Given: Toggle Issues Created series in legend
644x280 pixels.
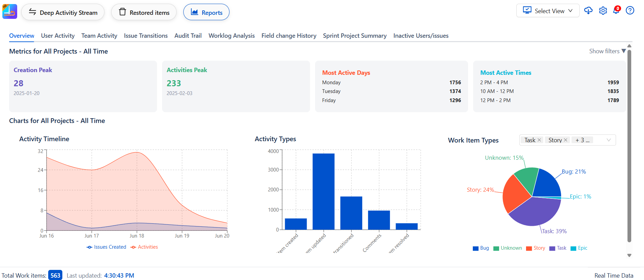Looking at the screenshot, I should coord(106,247).
